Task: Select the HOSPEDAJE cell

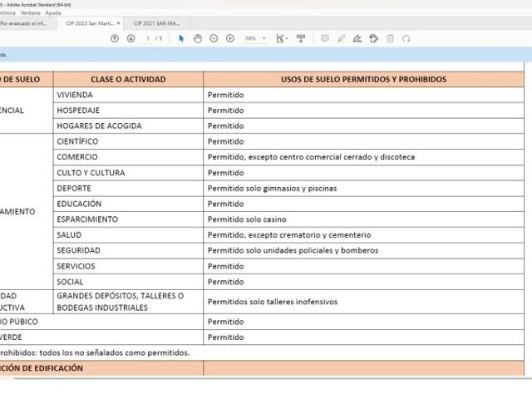Action: [x=128, y=111]
